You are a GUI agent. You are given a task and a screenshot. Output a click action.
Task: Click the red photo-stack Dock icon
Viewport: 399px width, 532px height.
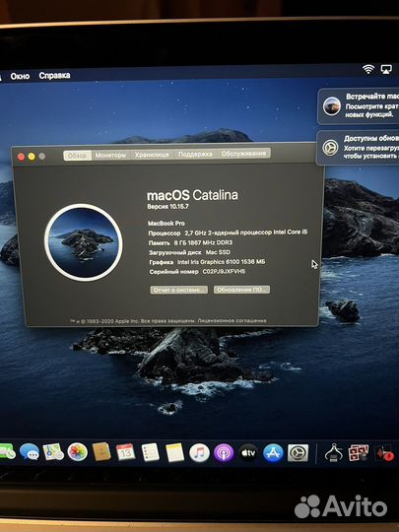click(359, 453)
